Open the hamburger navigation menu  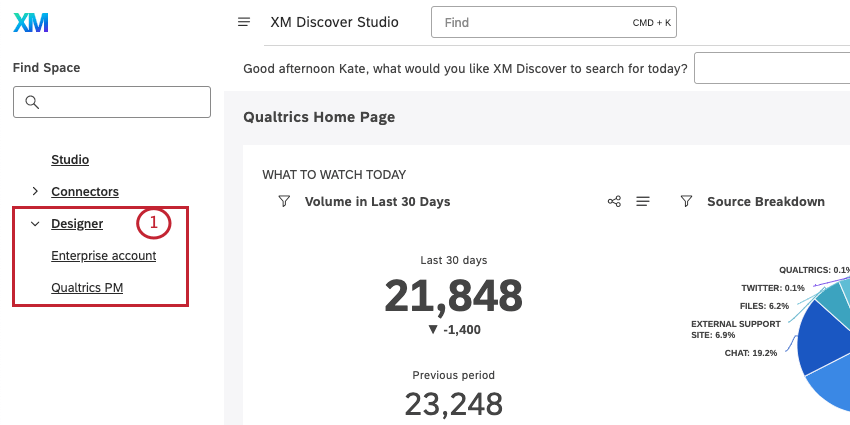(243, 22)
